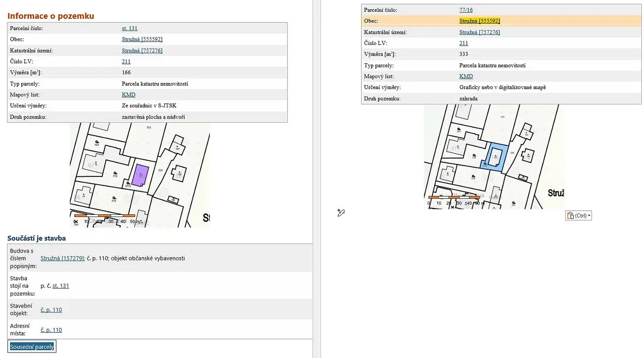Open the 77/16 parcel number link
The image size is (644, 358).
pyautogui.click(x=466, y=10)
